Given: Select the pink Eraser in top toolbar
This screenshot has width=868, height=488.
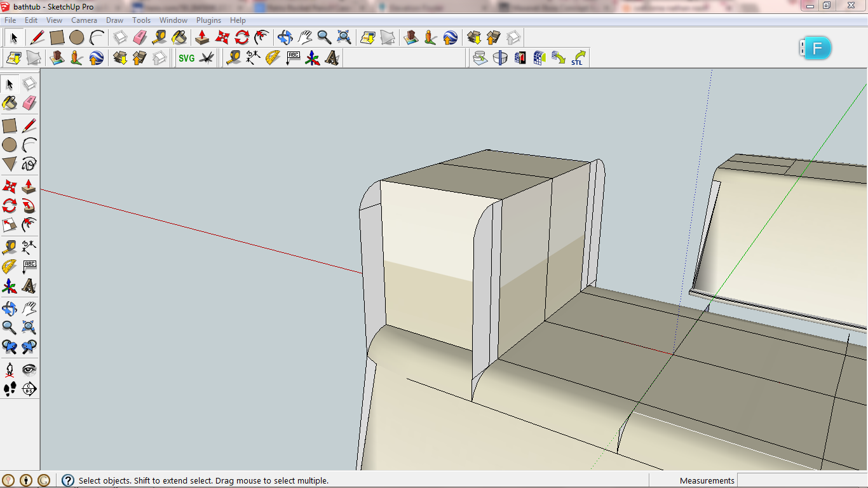Looking at the screenshot, I should point(140,37).
